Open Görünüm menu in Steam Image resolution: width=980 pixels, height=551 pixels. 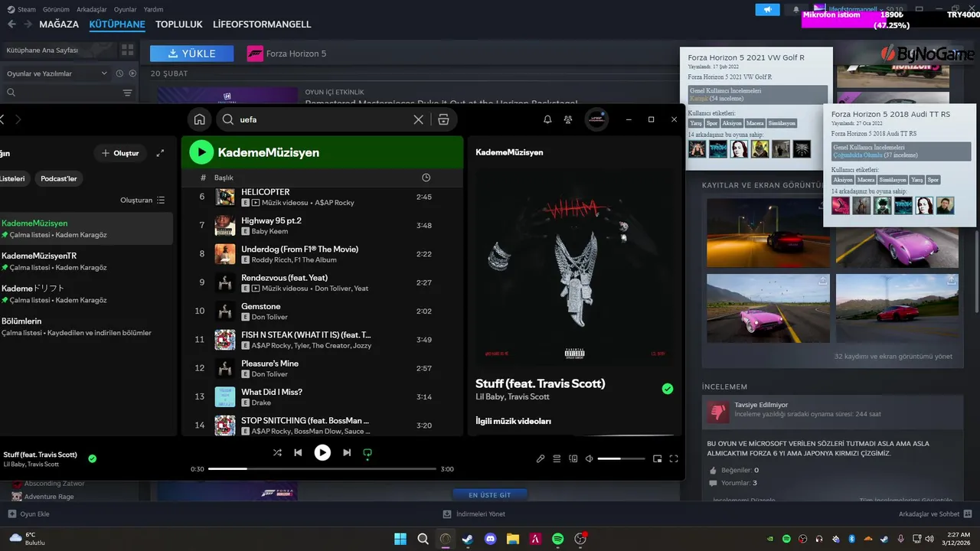click(x=56, y=10)
